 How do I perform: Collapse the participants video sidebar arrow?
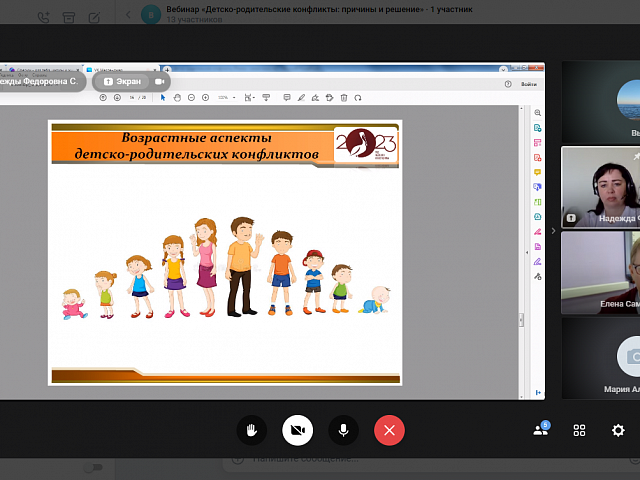pos(553,230)
